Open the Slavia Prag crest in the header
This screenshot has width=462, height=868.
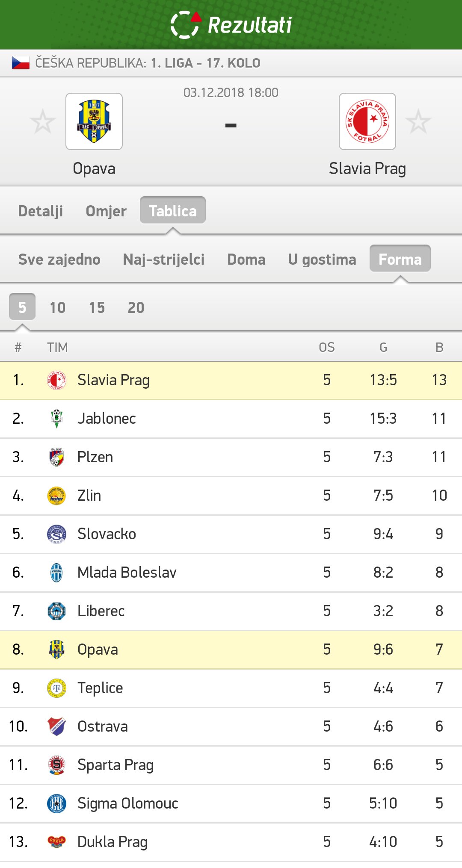(367, 121)
